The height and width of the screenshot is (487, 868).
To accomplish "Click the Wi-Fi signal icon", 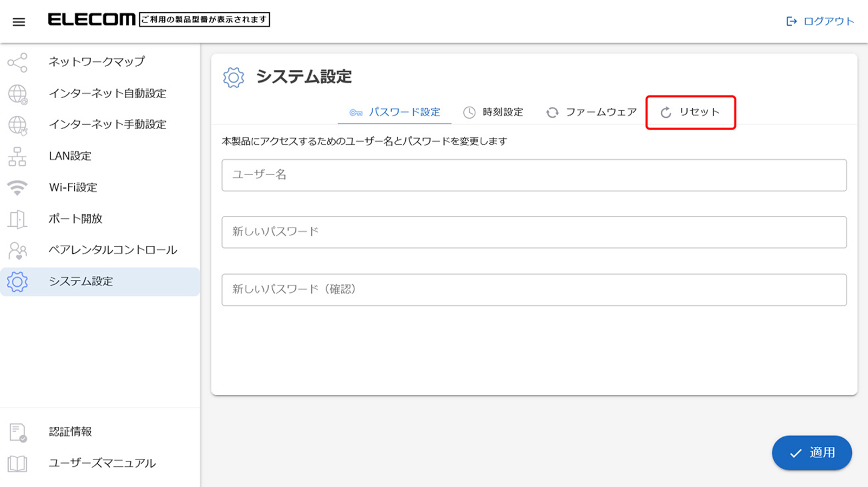I will tap(17, 188).
